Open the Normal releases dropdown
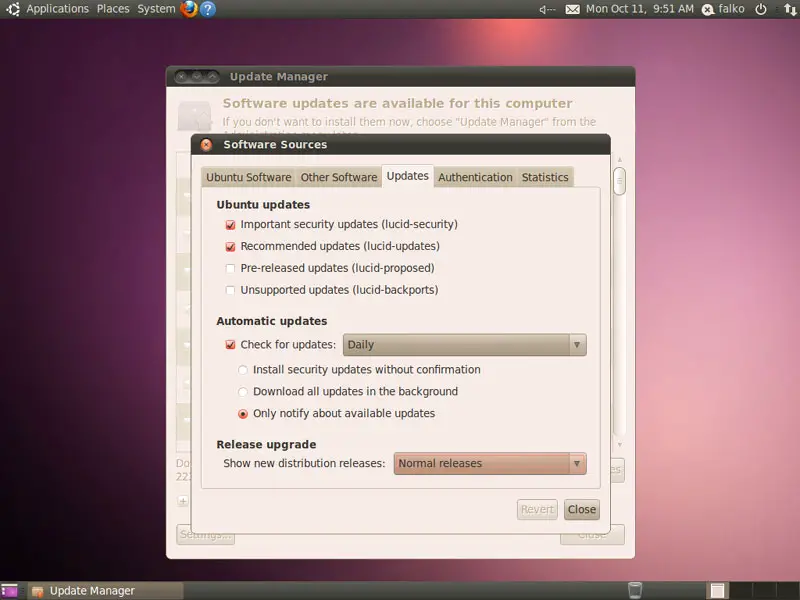 pos(490,463)
